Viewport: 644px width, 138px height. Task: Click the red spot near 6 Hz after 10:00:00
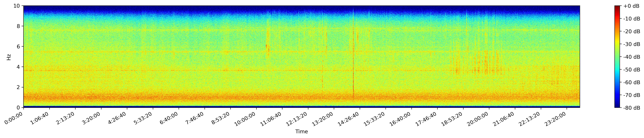tap(266, 46)
